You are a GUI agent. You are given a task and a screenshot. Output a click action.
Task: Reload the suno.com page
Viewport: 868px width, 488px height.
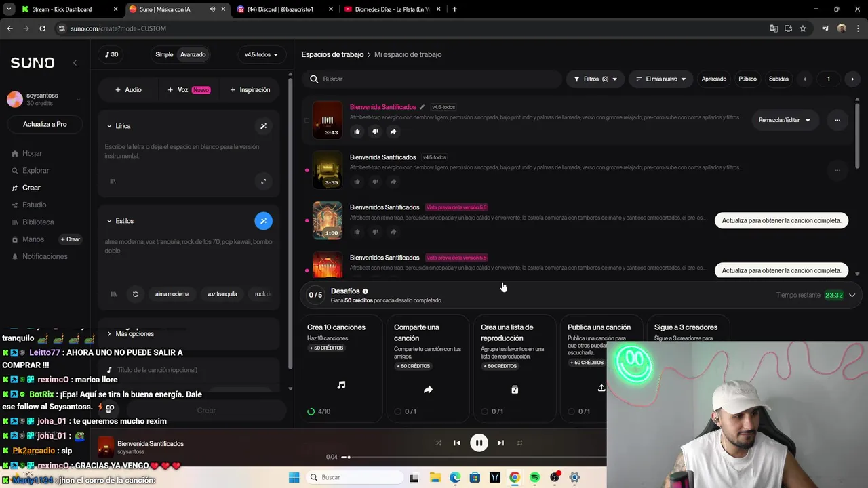tap(42, 28)
